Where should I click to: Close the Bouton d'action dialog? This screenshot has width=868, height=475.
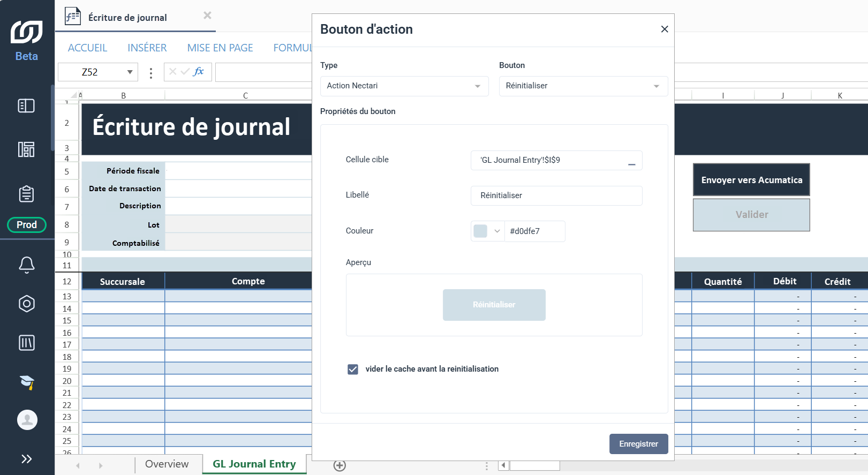665,29
